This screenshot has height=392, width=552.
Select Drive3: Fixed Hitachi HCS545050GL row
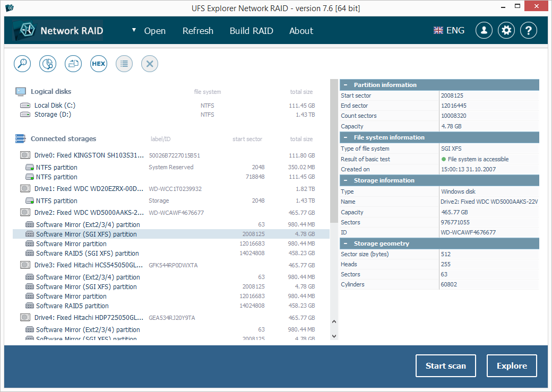[171, 265]
